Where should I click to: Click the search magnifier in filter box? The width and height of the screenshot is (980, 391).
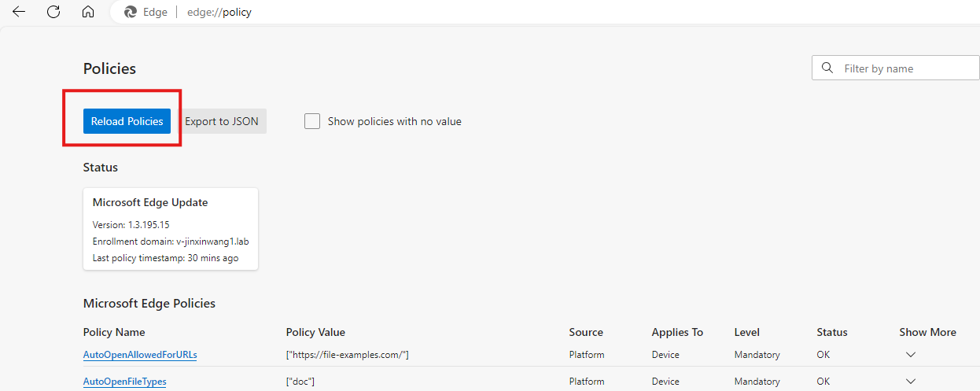coord(827,68)
